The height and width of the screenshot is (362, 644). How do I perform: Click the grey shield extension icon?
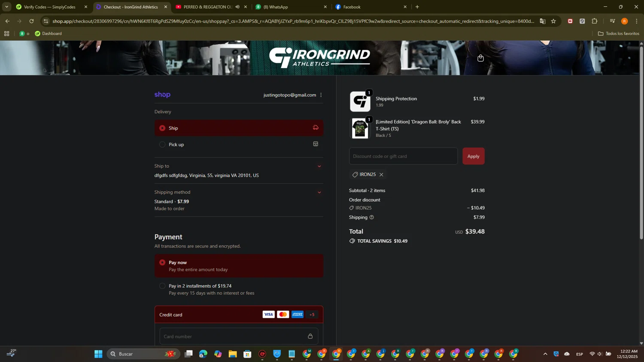(x=582, y=21)
